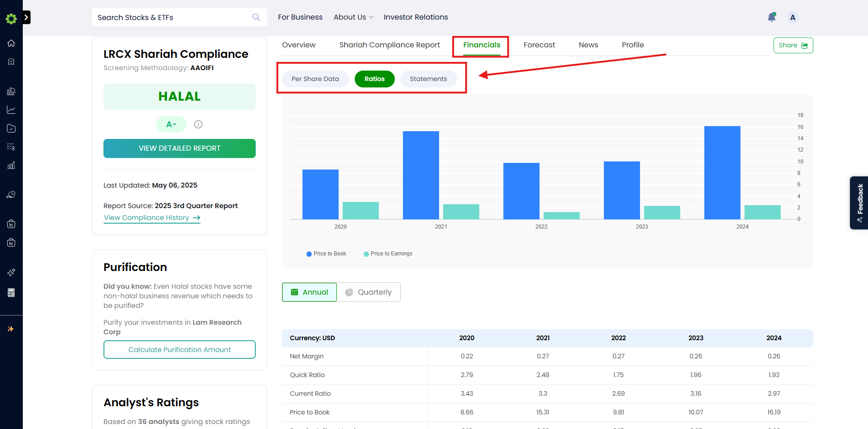Focus the Search Stocks & ETFs field
The width and height of the screenshot is (868, 429).
[x=180, y=17]
